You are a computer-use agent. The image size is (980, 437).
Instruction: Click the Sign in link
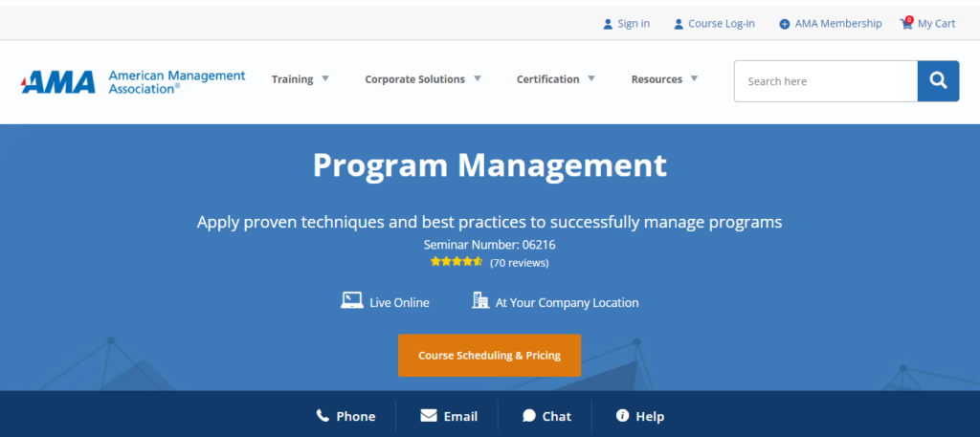click(x=634, y=24)
